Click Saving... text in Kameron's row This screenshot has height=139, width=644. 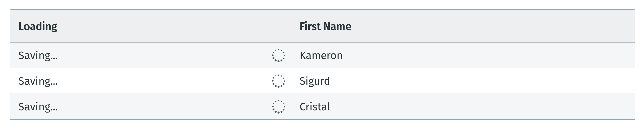pos(38,56)
